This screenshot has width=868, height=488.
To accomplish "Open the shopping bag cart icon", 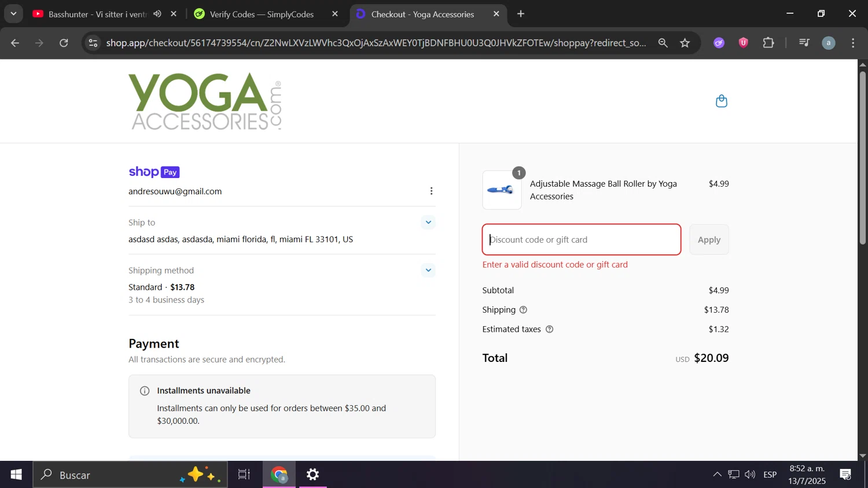I will [721, 101].
